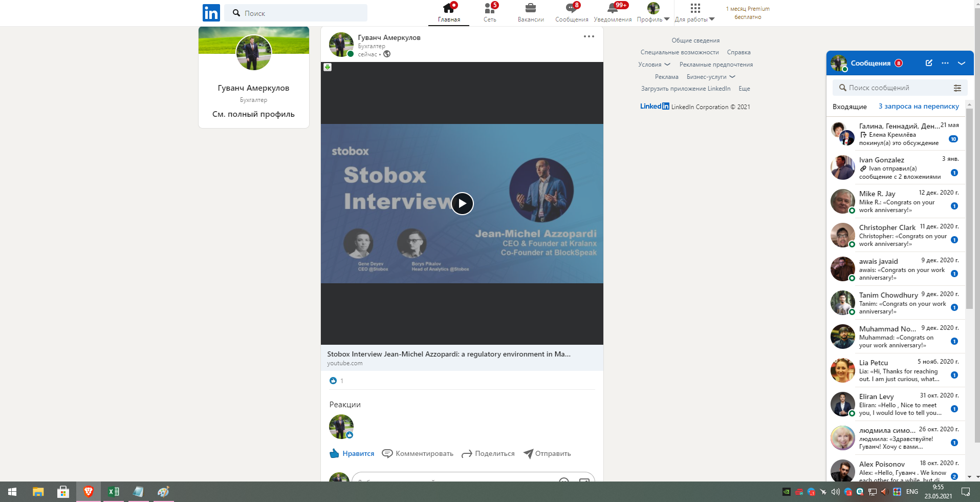Click Поделиться to share the post
This screenshot has width=980, height=502.
click(488, 453)
